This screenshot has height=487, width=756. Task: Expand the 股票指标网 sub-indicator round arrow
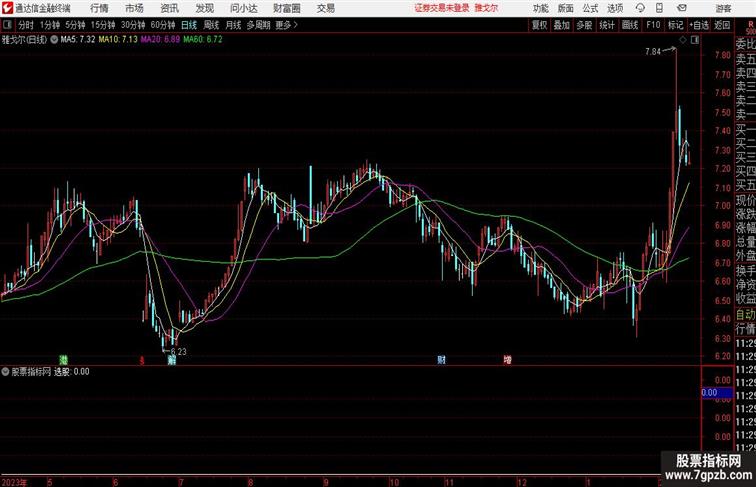tap(5, 372)
